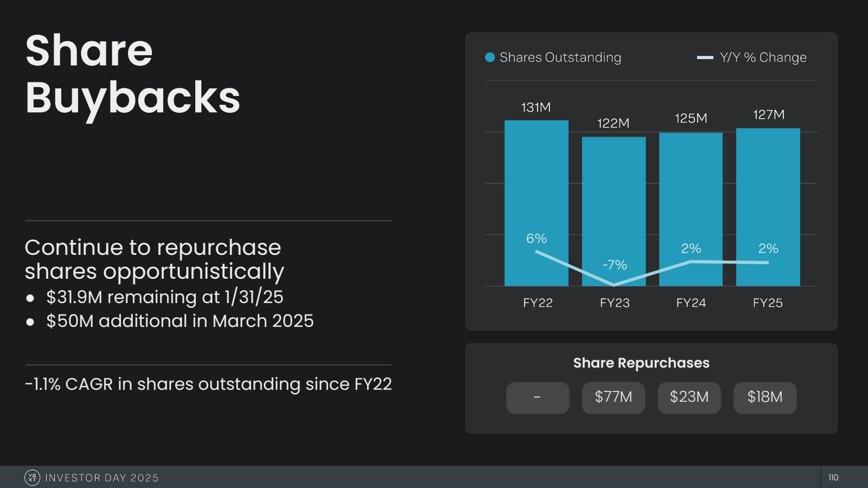Click the Yext logo icon in footer

click(x=32, y=478)
